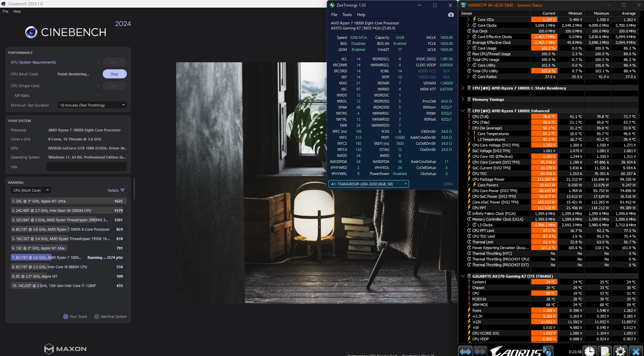
Task: Open the Minimum Test Duration dropdown
Action: coord(92,105)
